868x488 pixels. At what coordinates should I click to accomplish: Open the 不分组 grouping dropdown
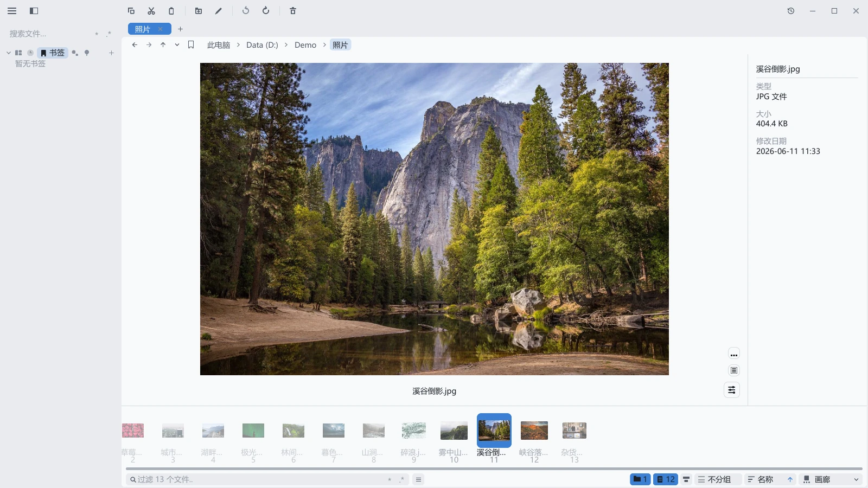click(718, 479)
